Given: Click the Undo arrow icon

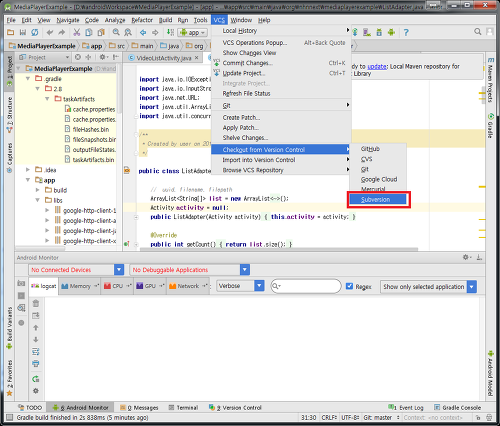Looking at the screenshot, I should 50,32.
